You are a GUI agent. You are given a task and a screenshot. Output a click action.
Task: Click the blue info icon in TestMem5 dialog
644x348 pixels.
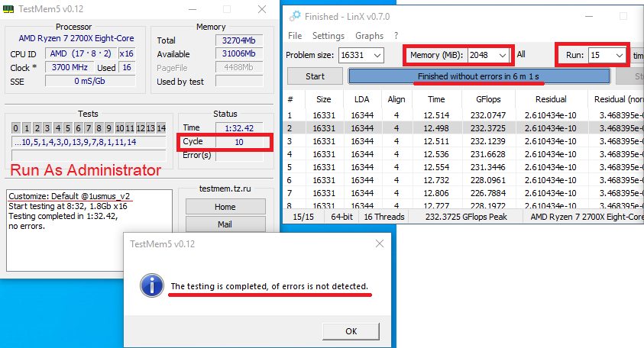(152, 285)
